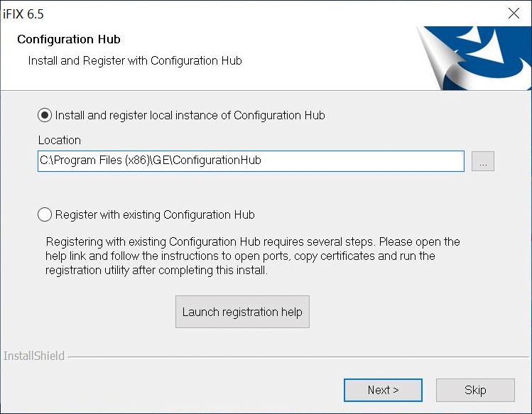Click the 'Location' label text
The image size is (532, 414).
coord(60,140)
